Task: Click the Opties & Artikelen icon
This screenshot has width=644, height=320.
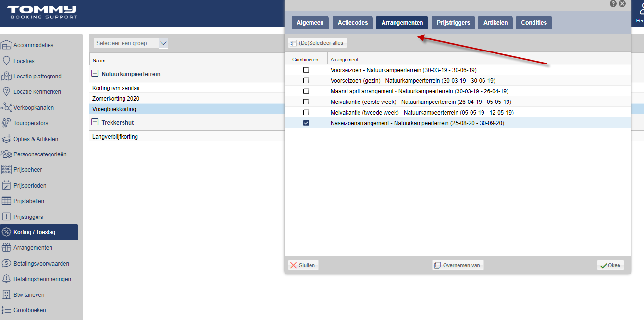Action: coord(6,139)
